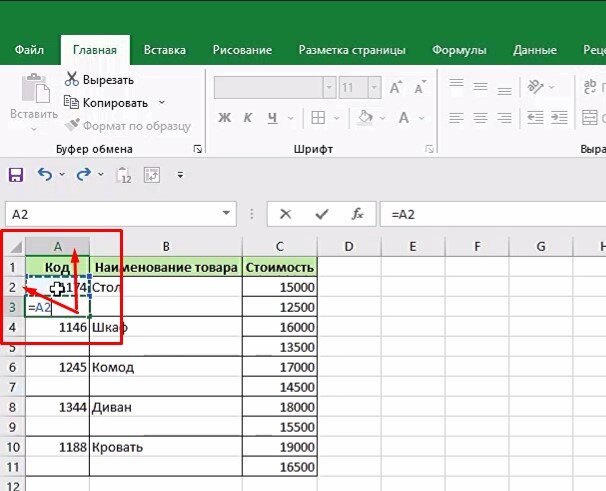Viewport: 606px width, 491px height.
Task: Open the Insert Function fx dialog
Action: click(x=357, y=214)
